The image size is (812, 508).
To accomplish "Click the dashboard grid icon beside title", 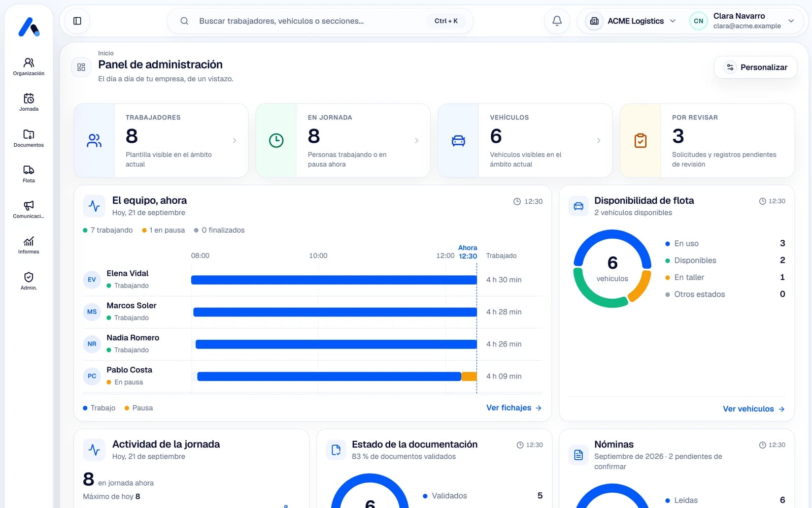I will (x=81, y=67).
